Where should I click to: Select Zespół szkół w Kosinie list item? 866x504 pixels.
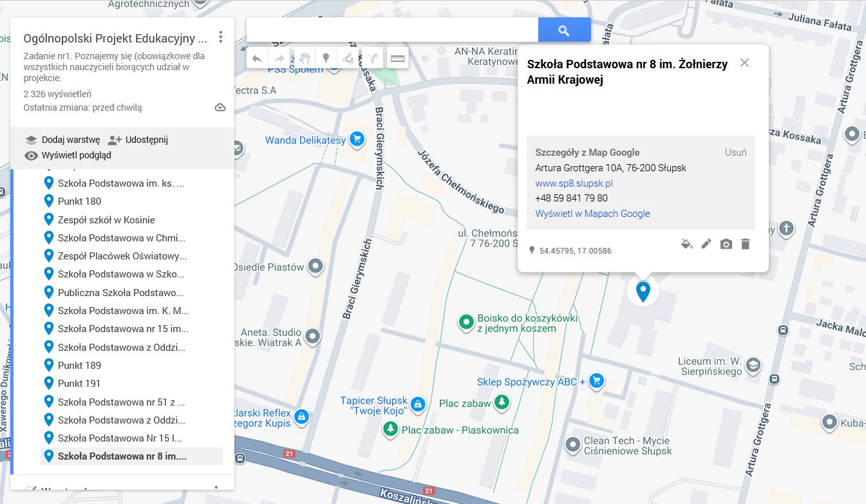[106, 219]
